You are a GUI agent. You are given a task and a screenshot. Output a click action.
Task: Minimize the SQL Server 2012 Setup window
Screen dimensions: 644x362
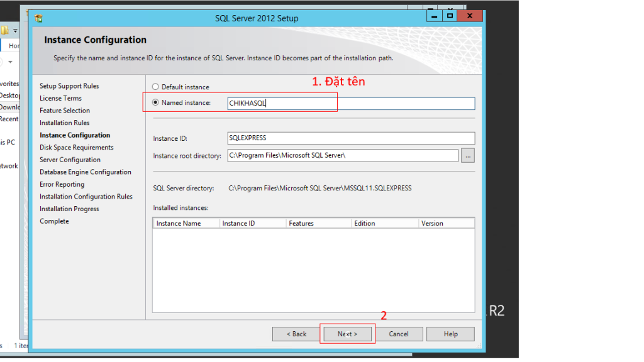click(x=434, y=16)
